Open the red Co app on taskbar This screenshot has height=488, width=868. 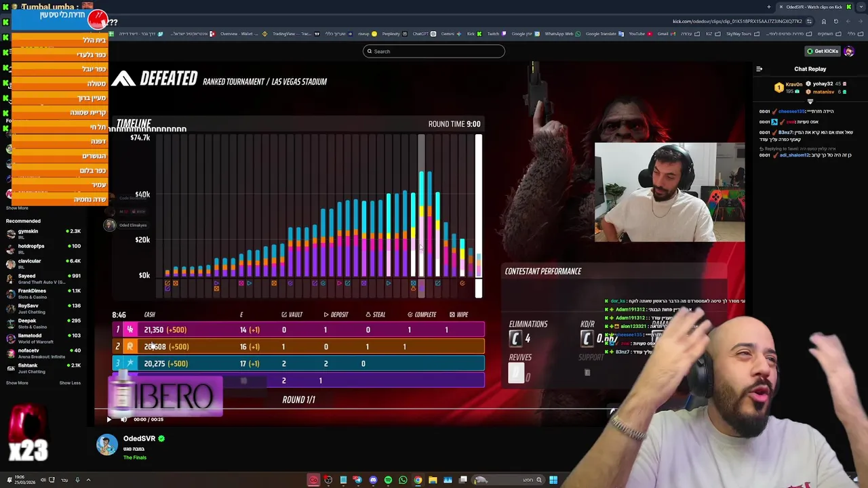coord(313,480)
